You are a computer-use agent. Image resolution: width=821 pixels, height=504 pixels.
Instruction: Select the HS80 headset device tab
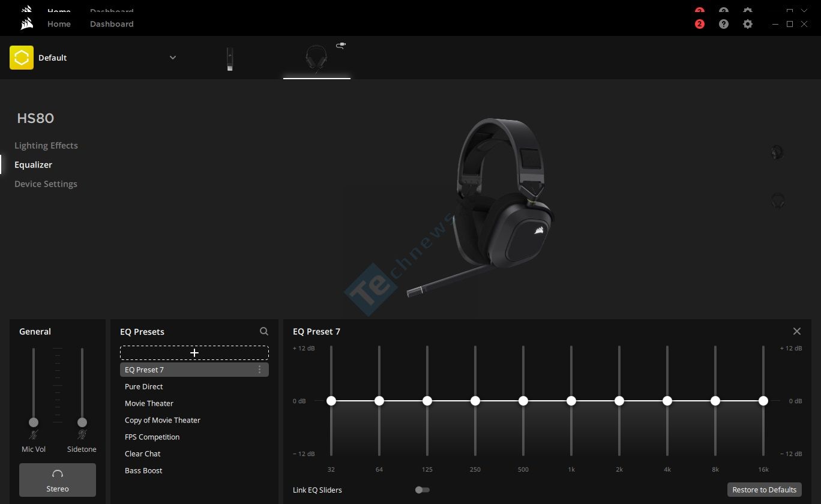(317, 59)
